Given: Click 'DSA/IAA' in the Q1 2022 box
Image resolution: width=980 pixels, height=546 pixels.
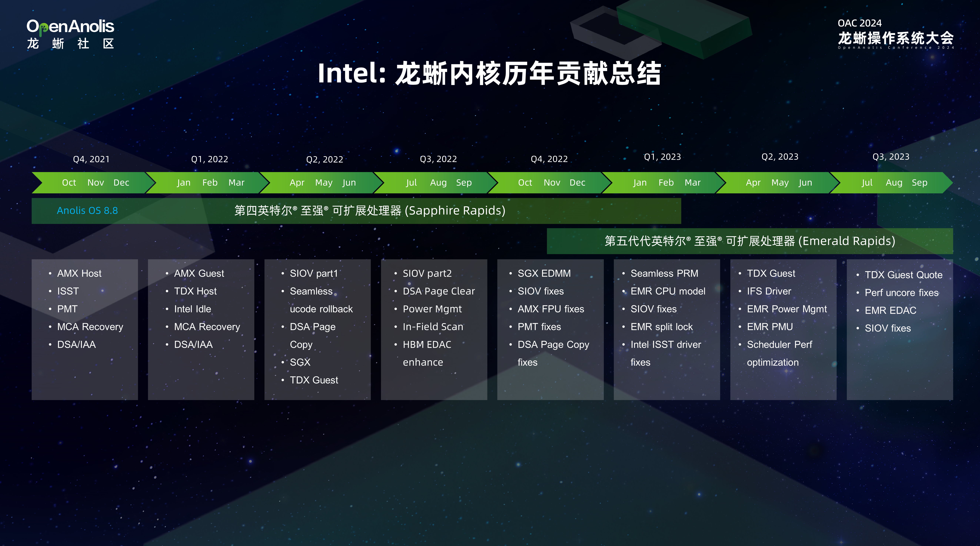Looking at the screenshot, I should (x=193, y=344).
